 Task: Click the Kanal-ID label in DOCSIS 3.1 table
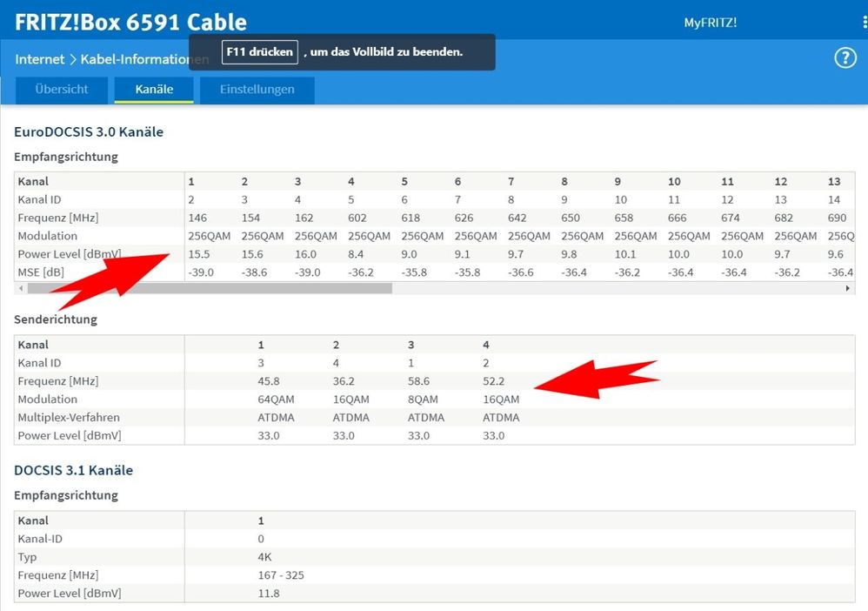point(40,539)
